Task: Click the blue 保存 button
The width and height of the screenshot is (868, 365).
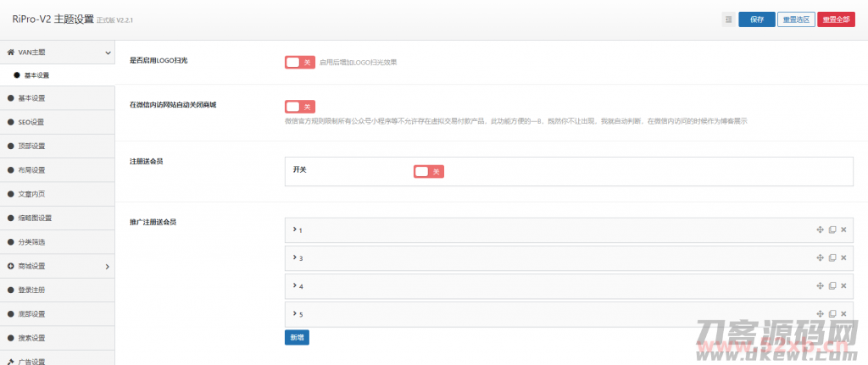Action: coord(756,19)
